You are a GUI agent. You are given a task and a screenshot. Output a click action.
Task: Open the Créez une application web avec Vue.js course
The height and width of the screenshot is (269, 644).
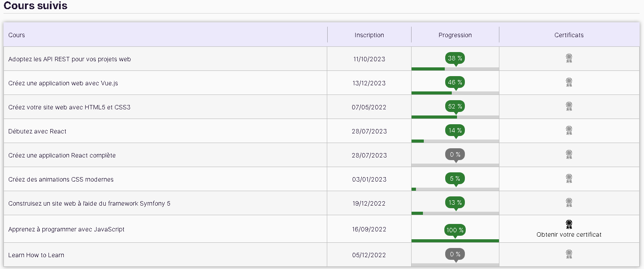[63, 83]
